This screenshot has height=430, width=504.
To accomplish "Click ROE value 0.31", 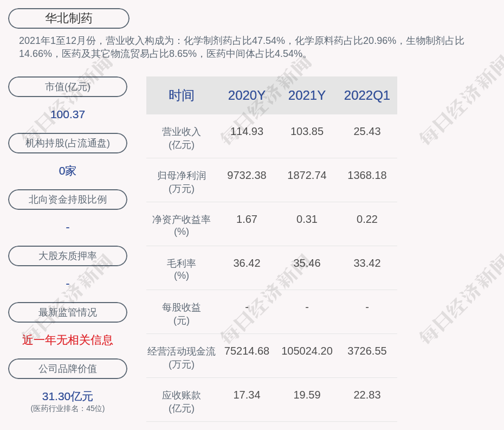I will [x=307, y=220].
